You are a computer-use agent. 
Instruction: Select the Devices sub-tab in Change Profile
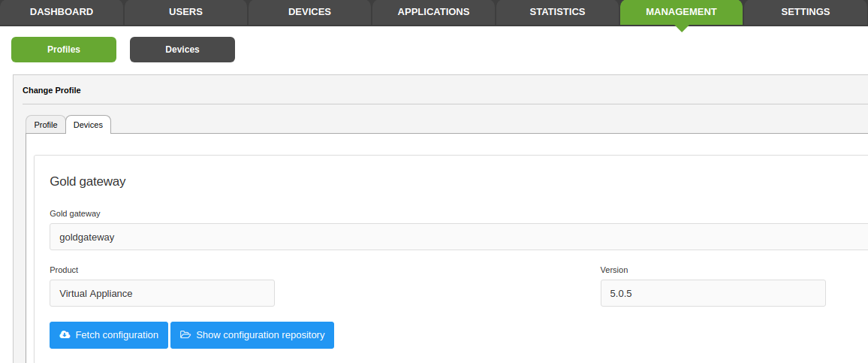coord(88,125)
